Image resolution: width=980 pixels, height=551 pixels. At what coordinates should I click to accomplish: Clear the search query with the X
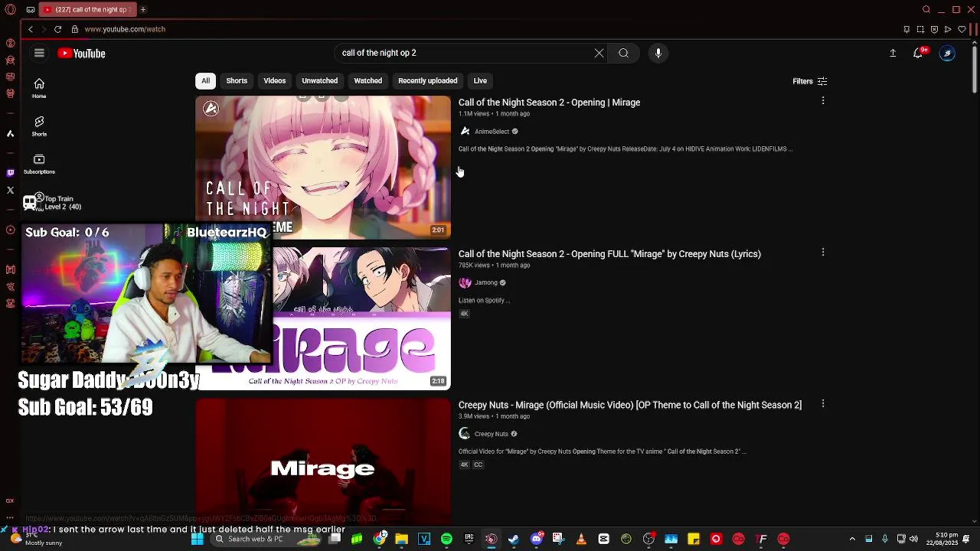(599, 53)
